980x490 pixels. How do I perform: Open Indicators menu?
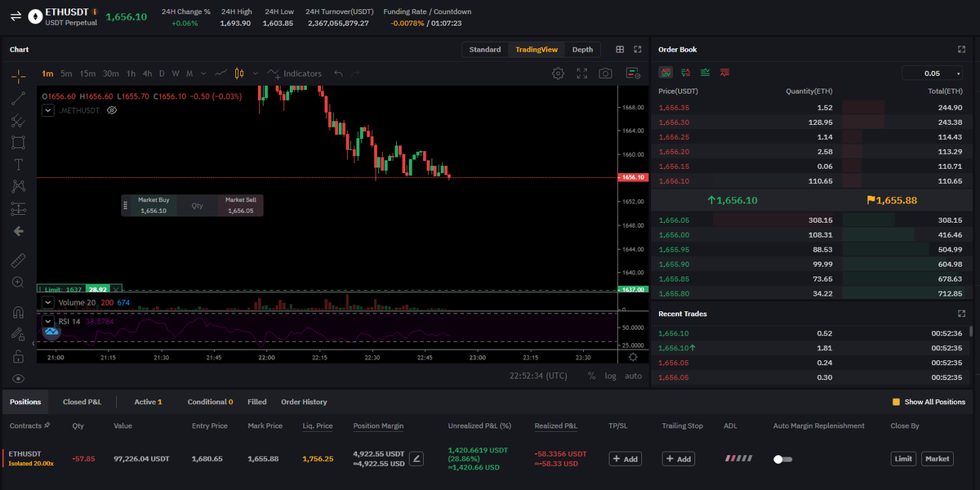click(x=296, y=73)
